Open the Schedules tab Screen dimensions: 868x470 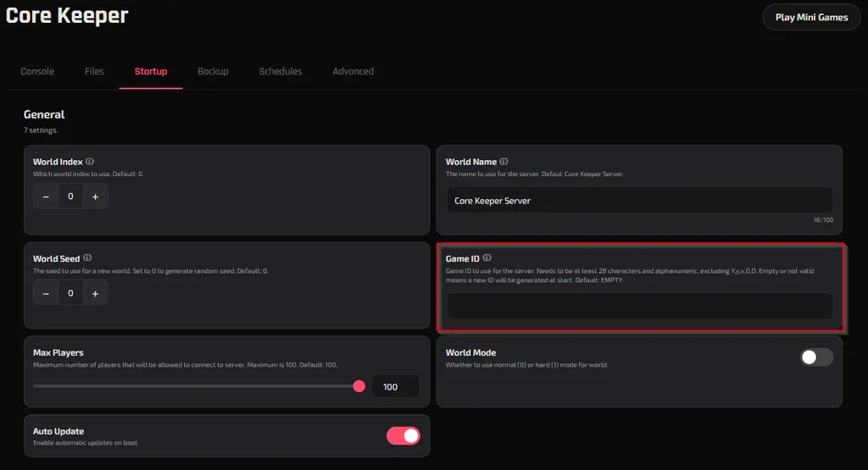click(x=281, y=71)
